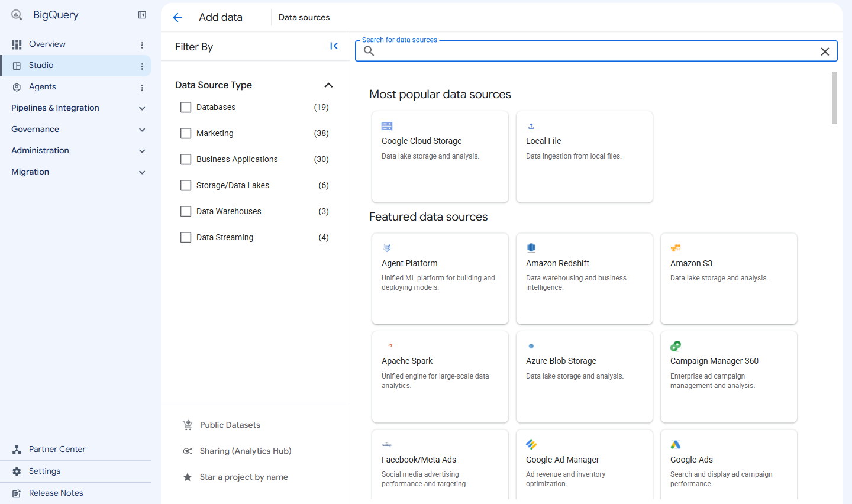
Task: Click the Databases count (19)
Action: click(321, 107)
